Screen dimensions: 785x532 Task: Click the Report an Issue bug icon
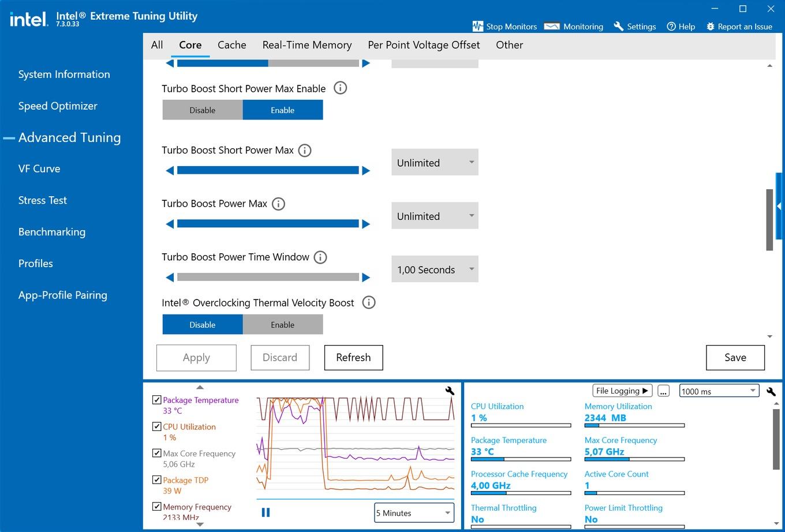coord(710,27)
